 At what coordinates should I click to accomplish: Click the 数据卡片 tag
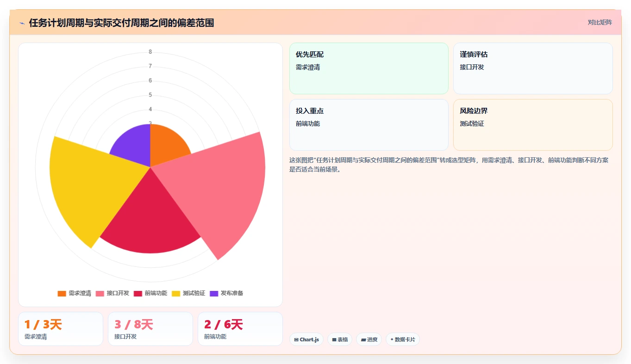403,339
